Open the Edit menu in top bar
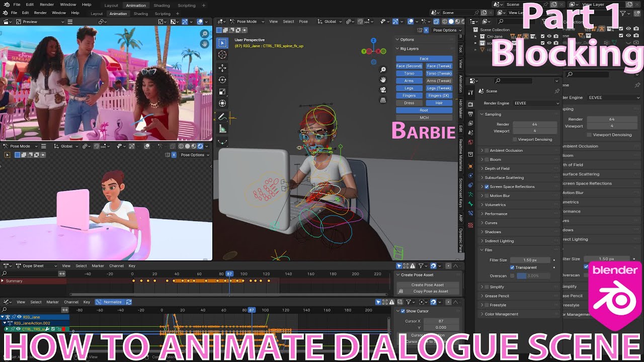Screen dimensions: 644x362 [x=30, y=5]
